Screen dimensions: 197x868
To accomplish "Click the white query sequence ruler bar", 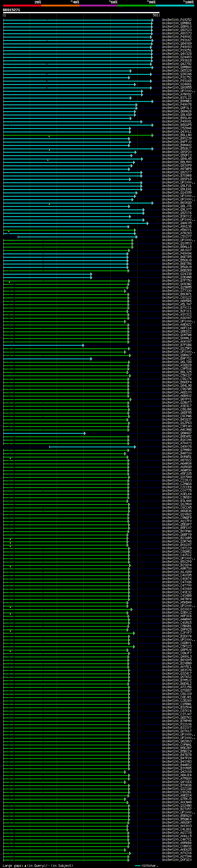I will tap(81, 13).
